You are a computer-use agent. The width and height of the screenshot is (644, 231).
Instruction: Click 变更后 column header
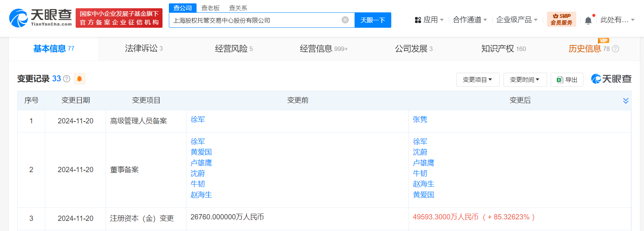(x=520, y=100)
